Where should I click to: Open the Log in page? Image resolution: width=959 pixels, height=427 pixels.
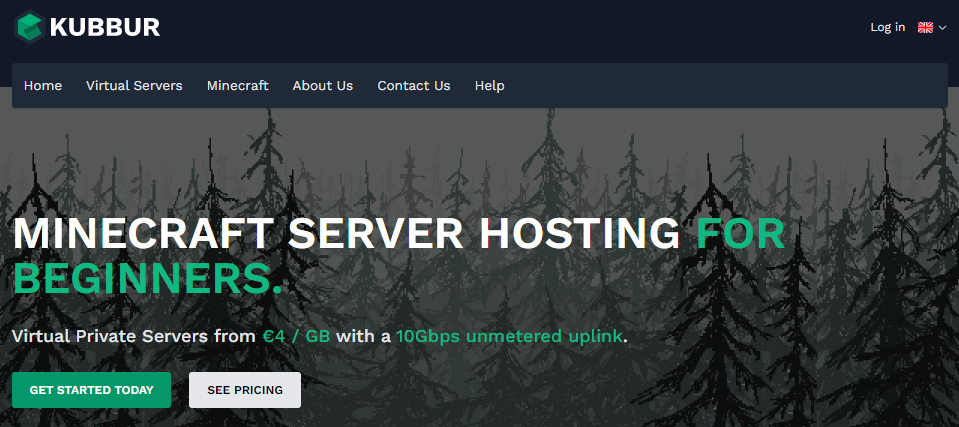(887, 27)
